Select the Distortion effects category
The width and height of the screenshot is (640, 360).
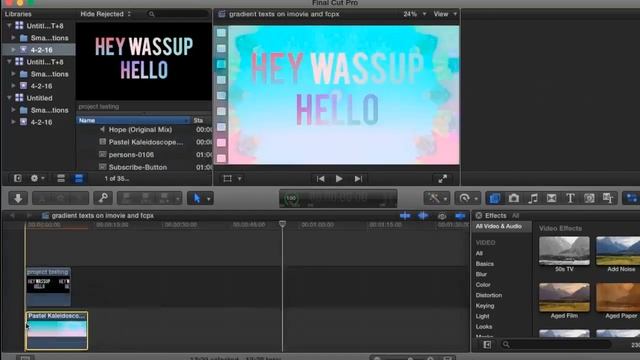[489, 295]
